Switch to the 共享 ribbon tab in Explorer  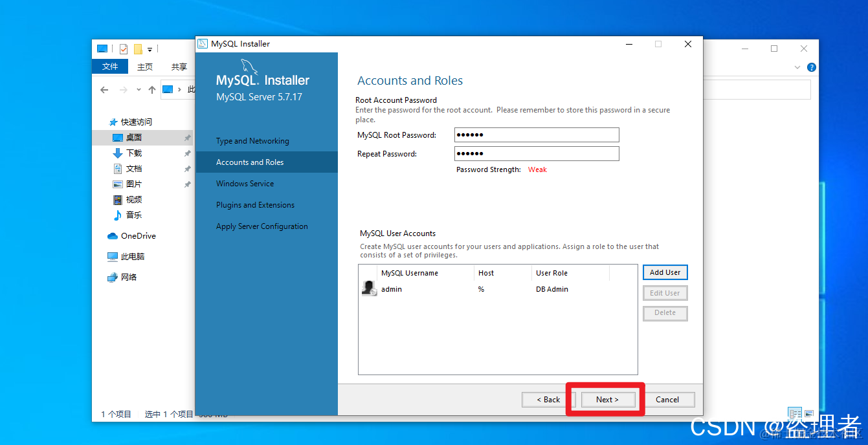pos(179,67)
